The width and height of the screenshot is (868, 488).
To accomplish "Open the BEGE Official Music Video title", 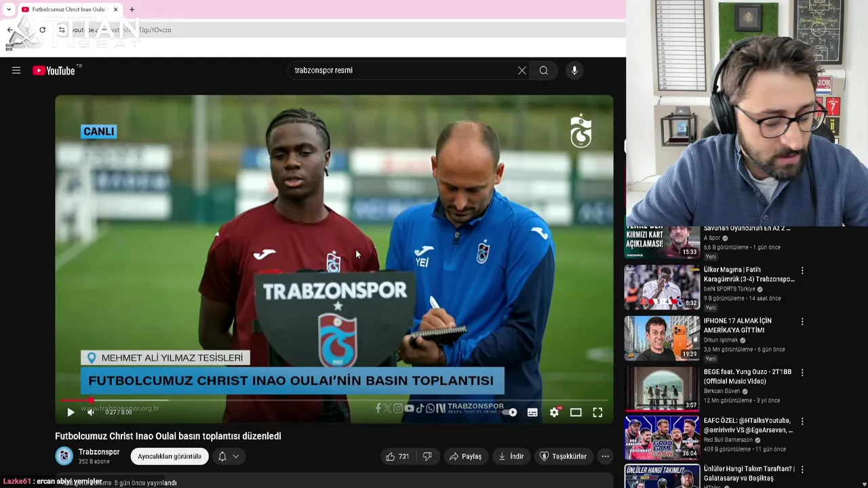I will [747, 377].
